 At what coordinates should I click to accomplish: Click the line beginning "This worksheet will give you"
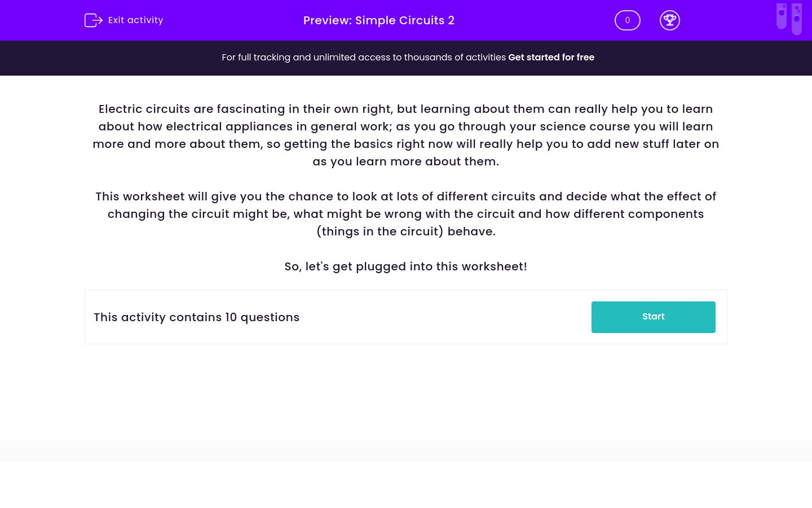(405, 196)
